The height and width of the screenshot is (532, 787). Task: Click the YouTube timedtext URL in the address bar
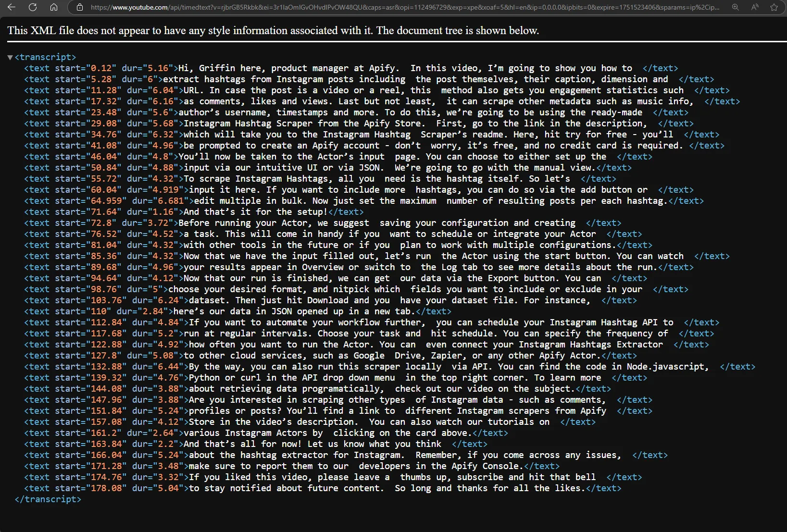[404, 7]
